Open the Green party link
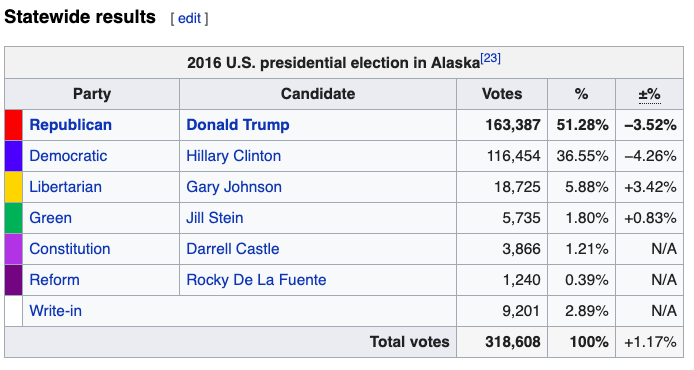This screenshot has height=370, width=694. (x=50, y=218)
